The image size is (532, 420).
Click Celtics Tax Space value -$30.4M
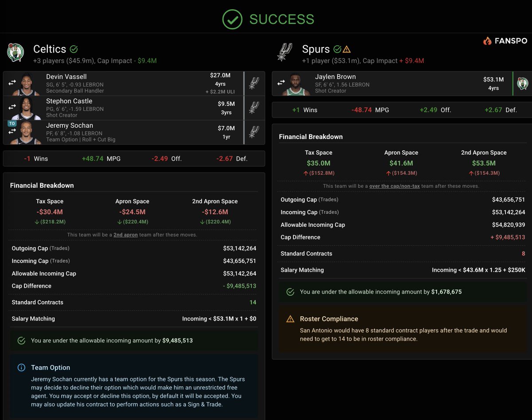pyautogui.click(x=49, y=212)
